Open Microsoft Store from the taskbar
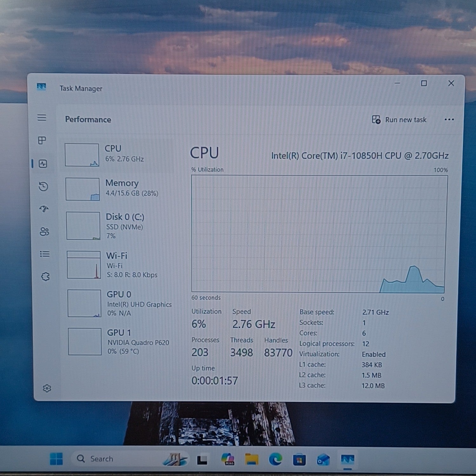Screen dimensions: 476x476 [299, 459]
